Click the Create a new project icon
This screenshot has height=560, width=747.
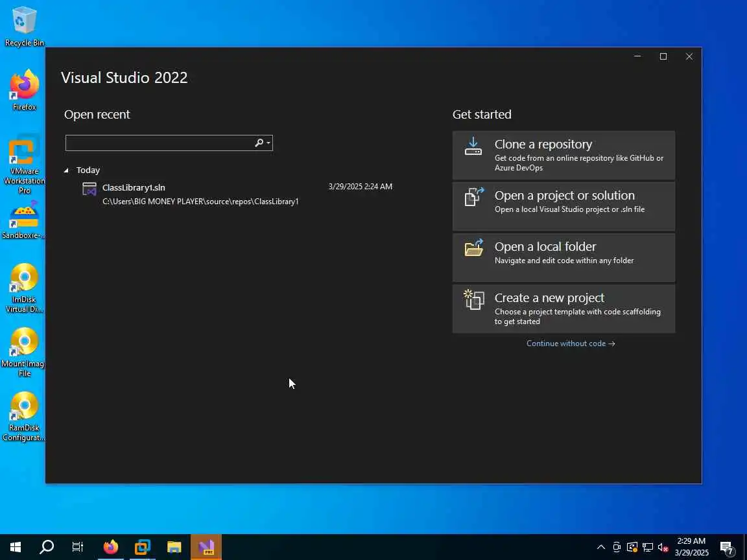[x=474, y=299]
